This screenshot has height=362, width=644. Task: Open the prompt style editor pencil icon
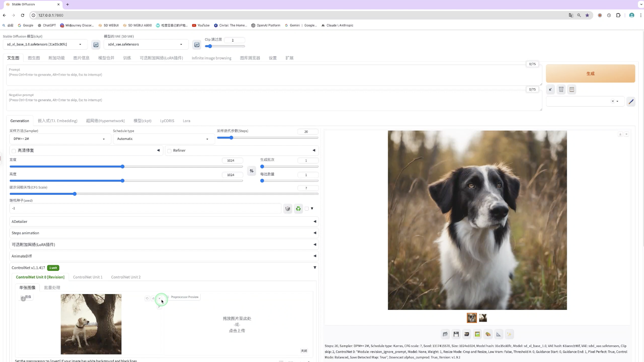(631, 102)
